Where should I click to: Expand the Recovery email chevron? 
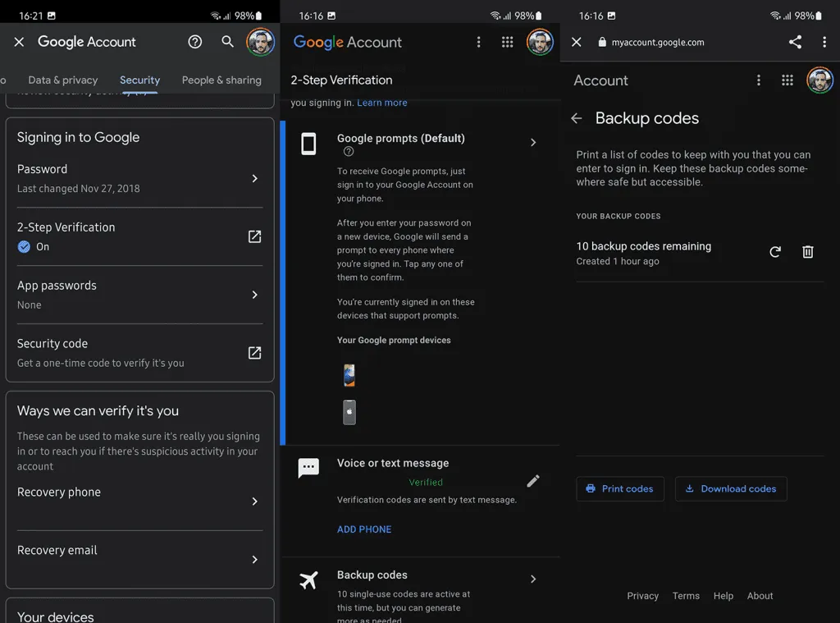pos(255,560)
